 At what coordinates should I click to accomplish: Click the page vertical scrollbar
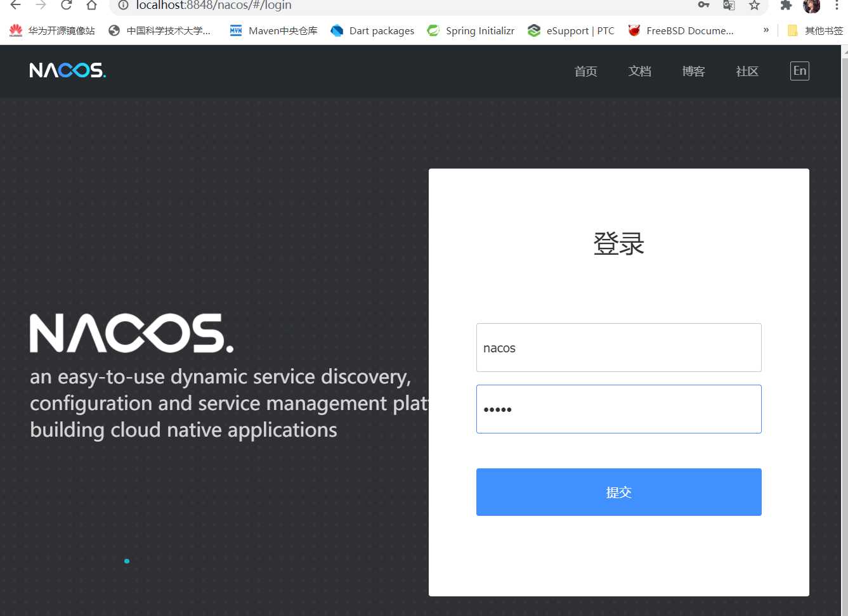coord(845,336)
